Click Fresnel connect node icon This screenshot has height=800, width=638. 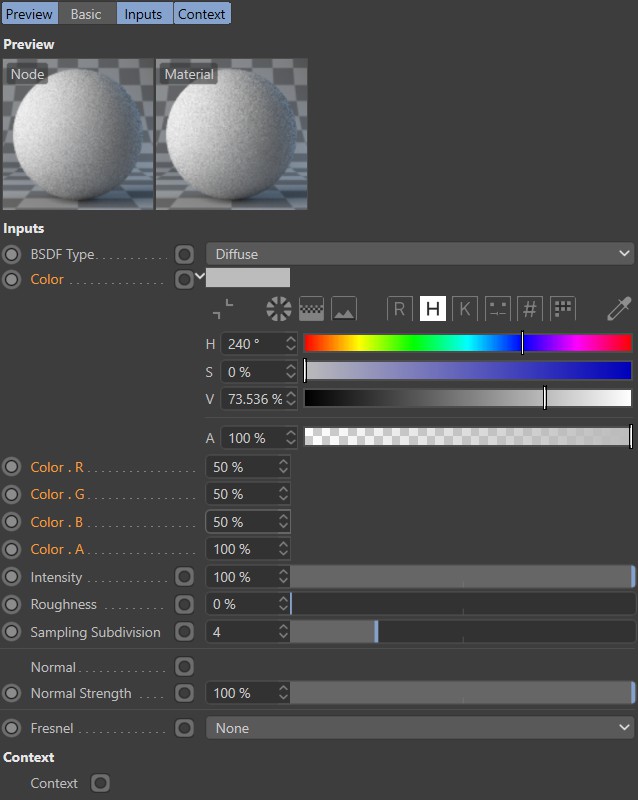[x=184, y=728]
